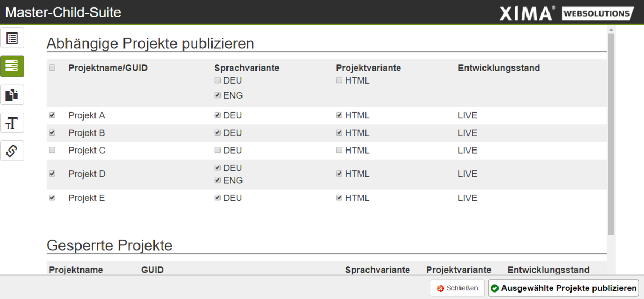
Task: Open the chain link sidebar icon
Action: 12,151
